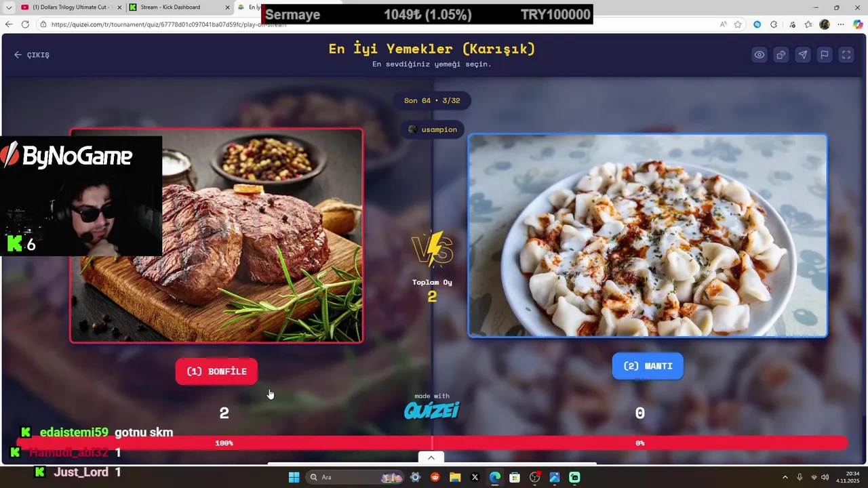Open the Copilot sidebar icon
Viewport: 868px width, 488px height.
point(858,24)
